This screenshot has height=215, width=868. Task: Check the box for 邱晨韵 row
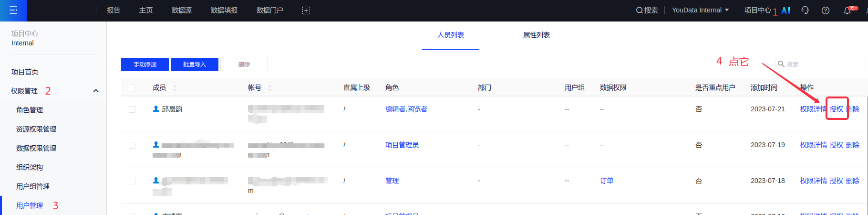pyautogui.click(x=132, y=109)
